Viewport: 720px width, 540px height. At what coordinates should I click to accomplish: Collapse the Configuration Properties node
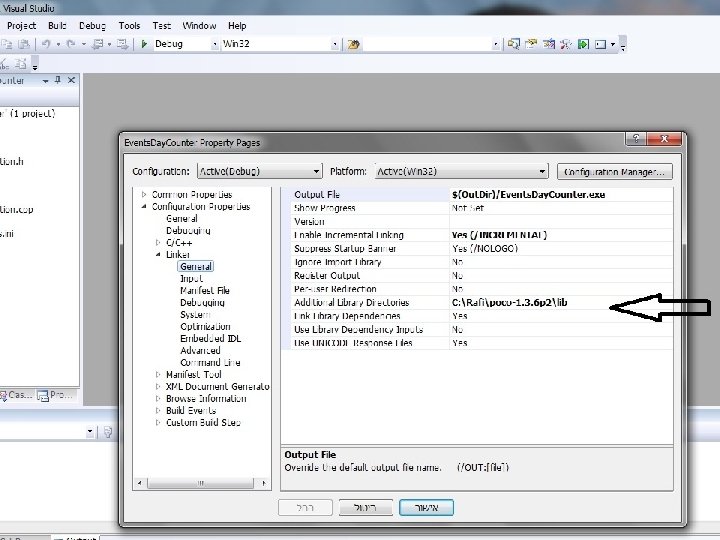pos(144,207)
